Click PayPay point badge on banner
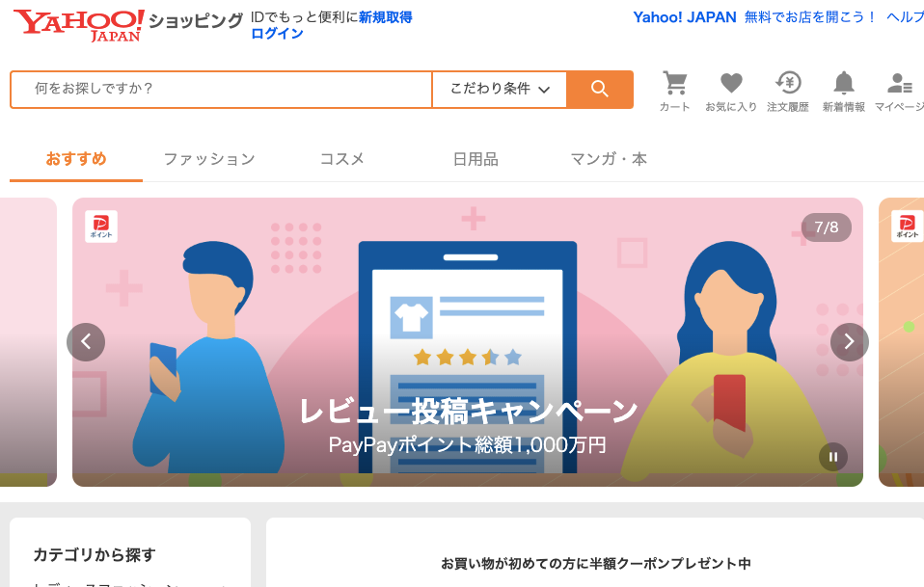 click(x=101, y=227)
